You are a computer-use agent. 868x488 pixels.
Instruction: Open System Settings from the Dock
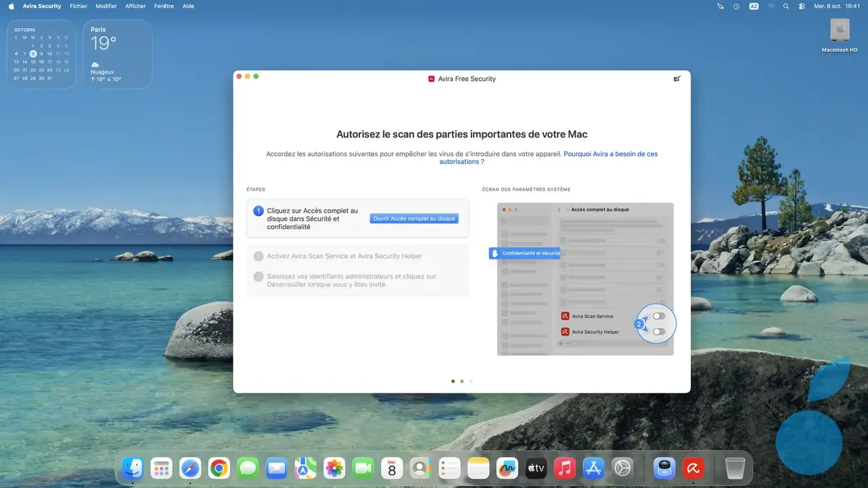click(x=623, y=468)
